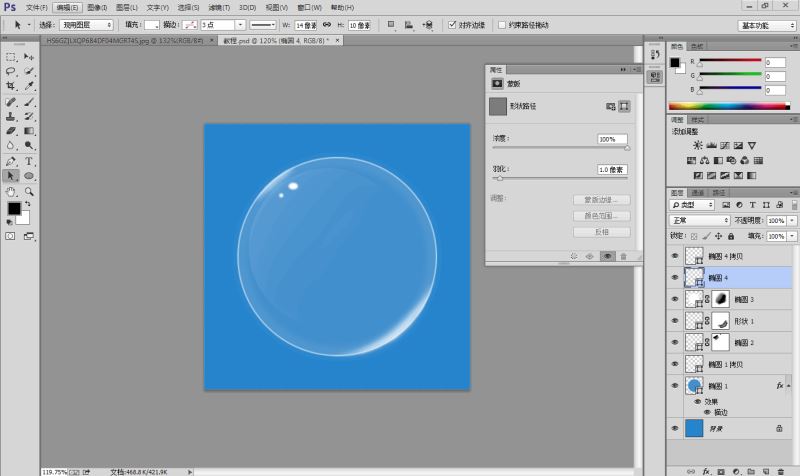Select the Type tool
Screen dimensions: 800x476
[x=30, y=160]
